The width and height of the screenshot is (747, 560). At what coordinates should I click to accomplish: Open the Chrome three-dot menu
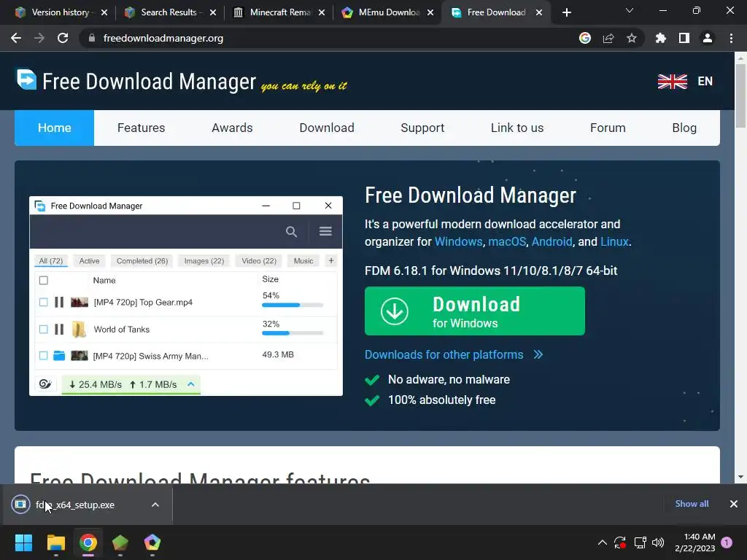coord(731,38)
